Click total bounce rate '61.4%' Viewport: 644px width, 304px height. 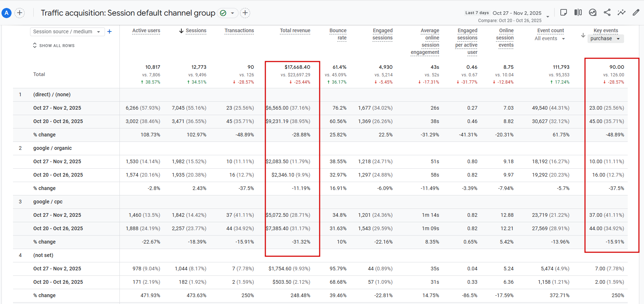[340, 67]
